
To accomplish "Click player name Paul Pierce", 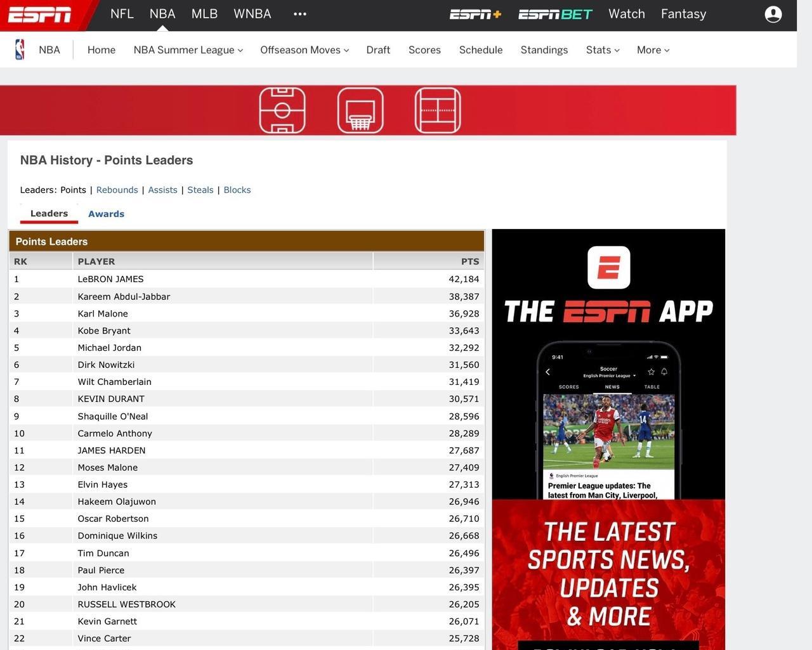I will (x=101, y=570).
